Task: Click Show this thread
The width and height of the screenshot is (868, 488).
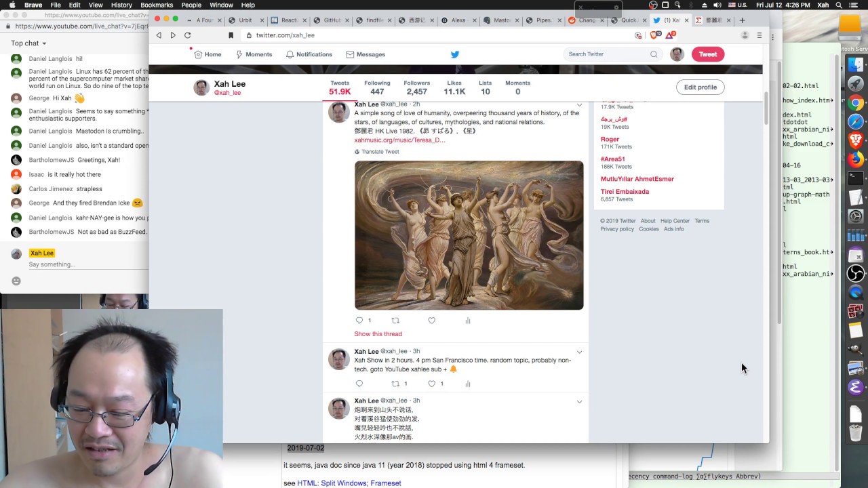Action: [378, 334]
